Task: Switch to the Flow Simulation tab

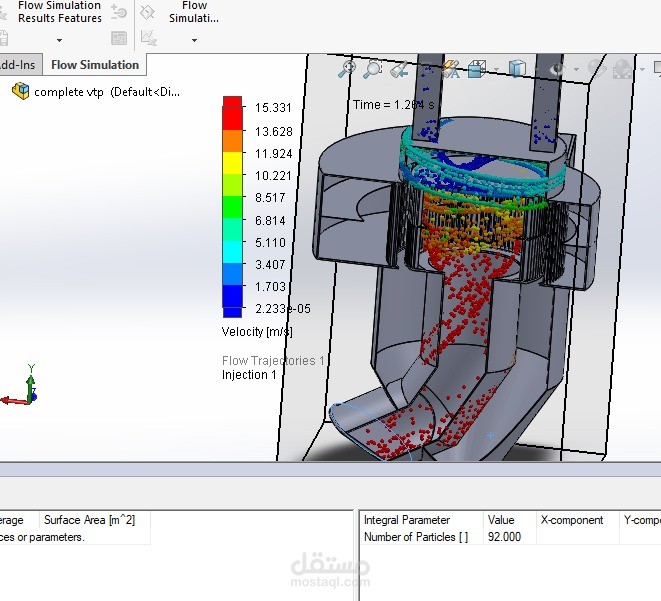Action: [x=95, y=65]
